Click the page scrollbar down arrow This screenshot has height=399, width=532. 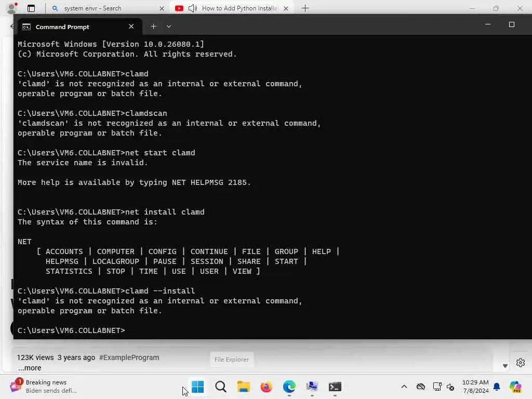click(505, 366)
